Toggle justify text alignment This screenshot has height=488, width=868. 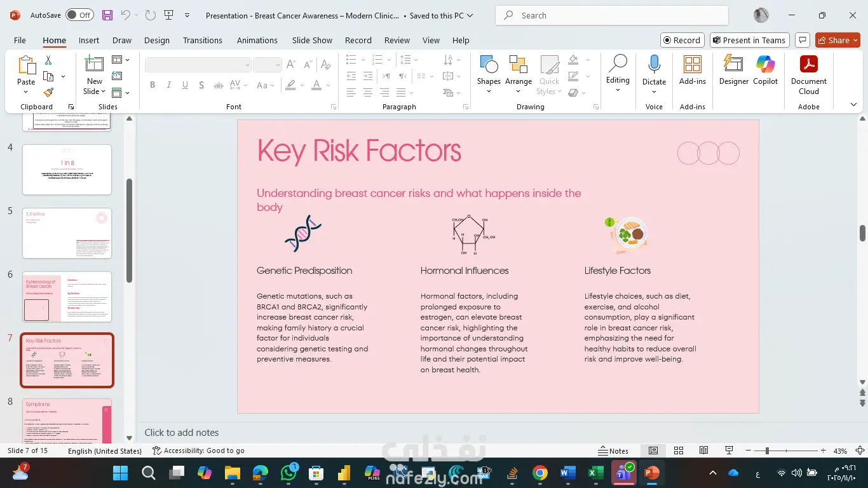coord(402,92)
